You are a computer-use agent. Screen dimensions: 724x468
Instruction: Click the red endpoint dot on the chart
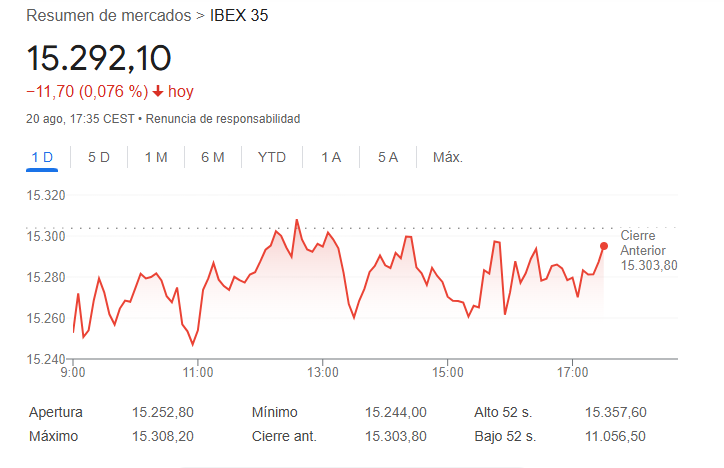pos(603,246)
